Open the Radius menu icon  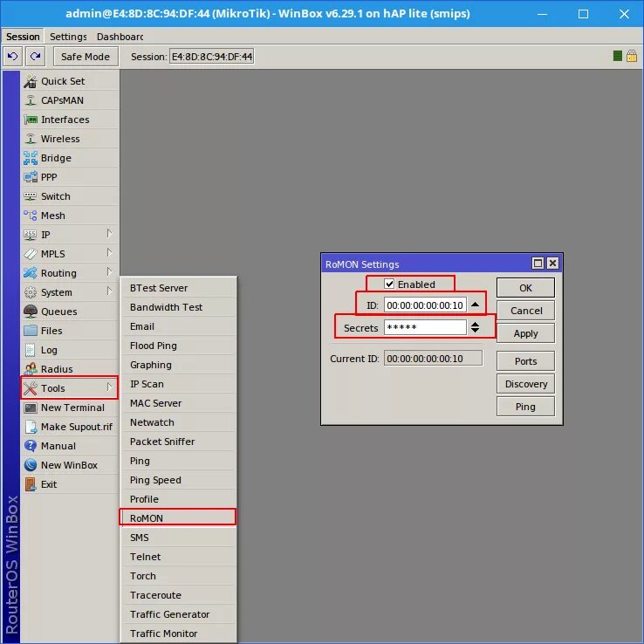tap(31, 369)
